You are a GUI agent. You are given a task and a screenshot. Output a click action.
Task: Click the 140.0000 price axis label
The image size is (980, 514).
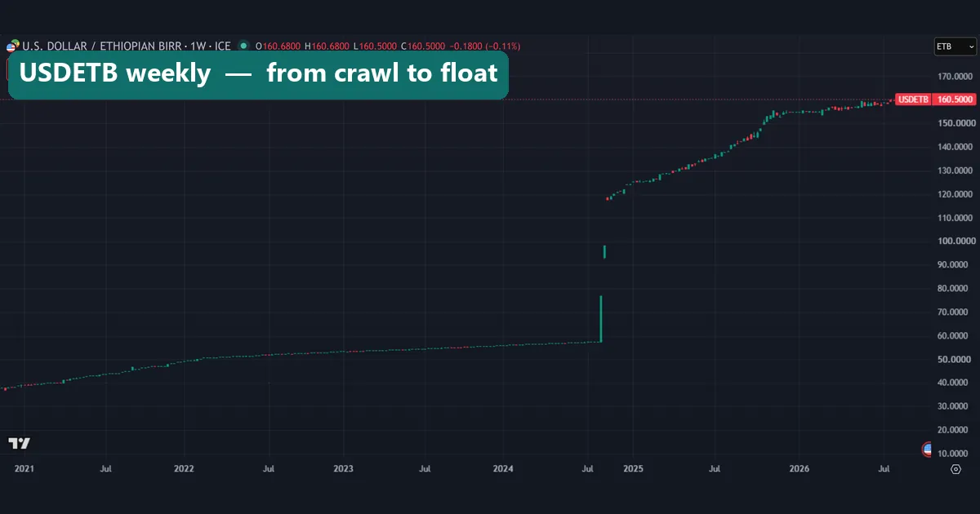click(955, 147)
